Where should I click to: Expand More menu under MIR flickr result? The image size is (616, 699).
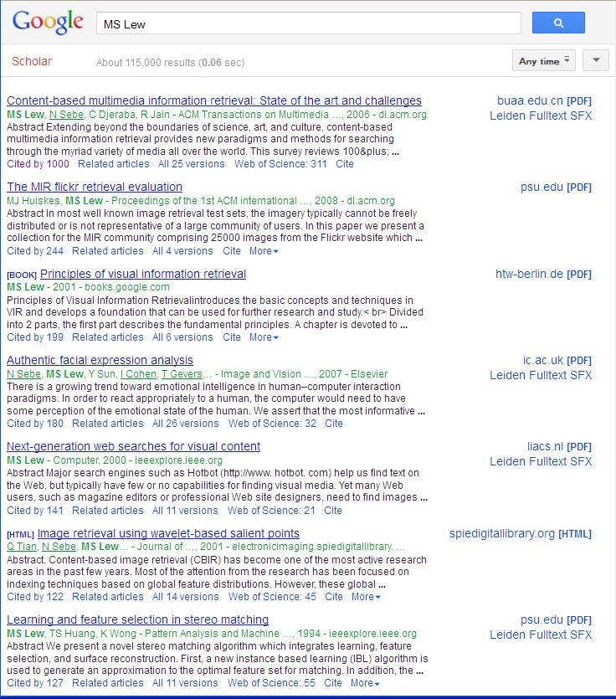(x=264, y=251)
